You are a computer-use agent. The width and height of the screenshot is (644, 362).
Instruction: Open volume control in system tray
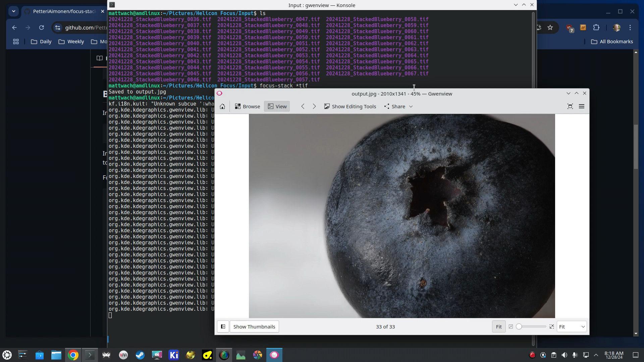pos(565,355)
